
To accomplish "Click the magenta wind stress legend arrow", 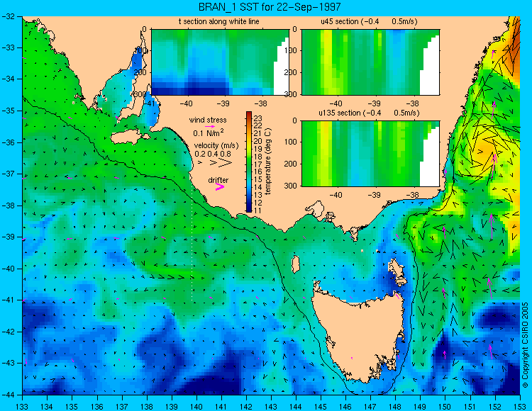I will [210, 126].
